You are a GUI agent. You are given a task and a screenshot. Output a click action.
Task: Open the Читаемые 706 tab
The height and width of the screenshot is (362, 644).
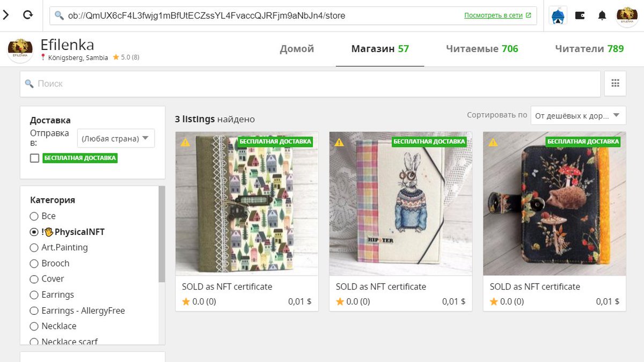click(482, 49)
